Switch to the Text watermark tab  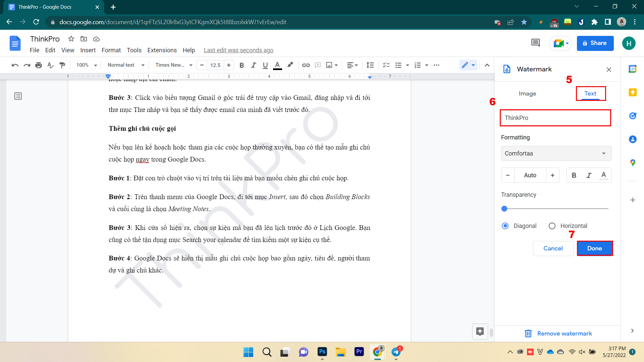(590, 94)
